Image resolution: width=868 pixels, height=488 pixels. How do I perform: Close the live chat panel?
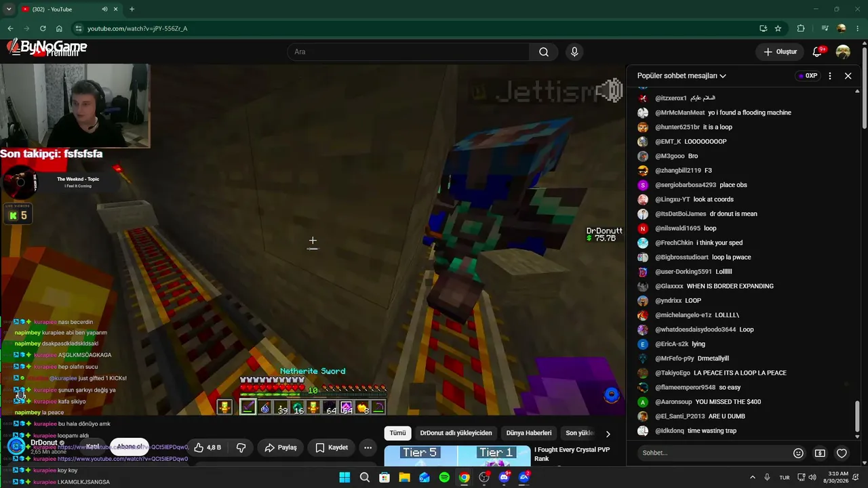pos(848,76)
